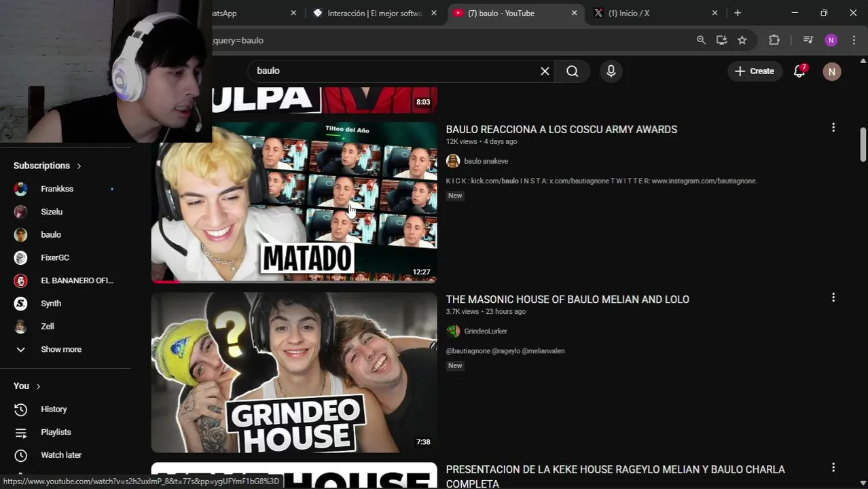Open GrindeoLurker channel name link

click(x=486, y=331)
